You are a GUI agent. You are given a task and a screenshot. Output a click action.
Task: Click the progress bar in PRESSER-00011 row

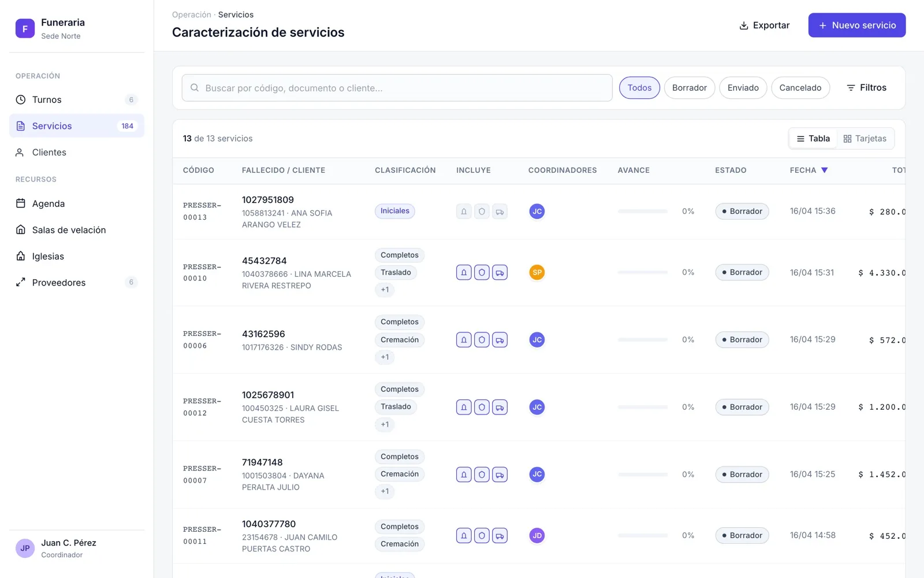click(x=643, y=536)
